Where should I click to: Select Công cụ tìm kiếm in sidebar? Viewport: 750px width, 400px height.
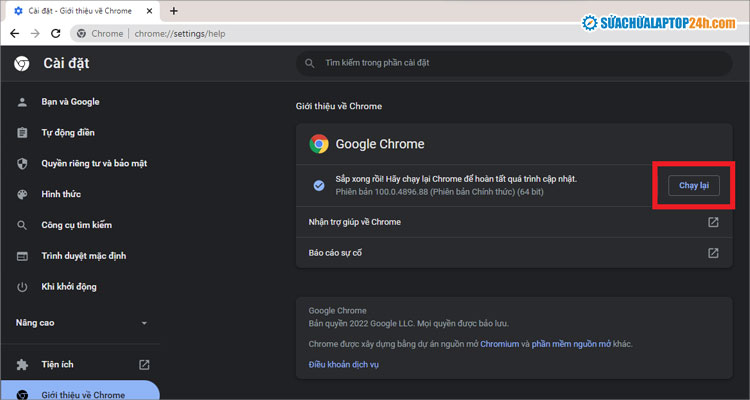click(x=77, y=226)
